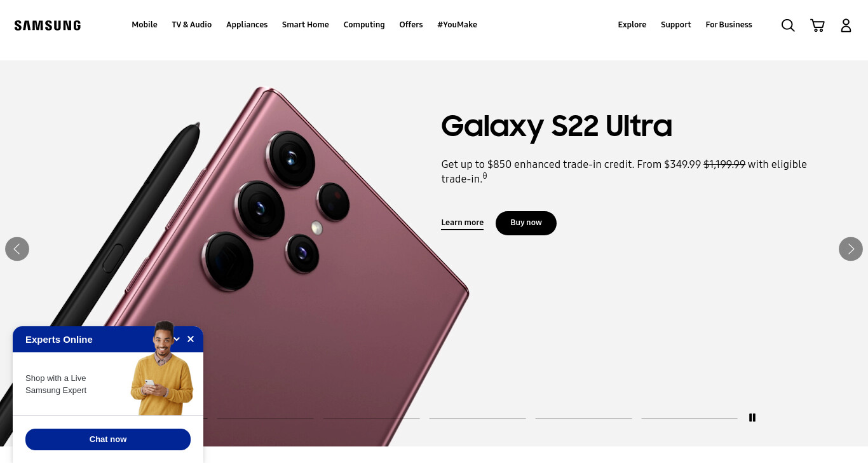
Task: Open the user account icon
Action: 846,25
